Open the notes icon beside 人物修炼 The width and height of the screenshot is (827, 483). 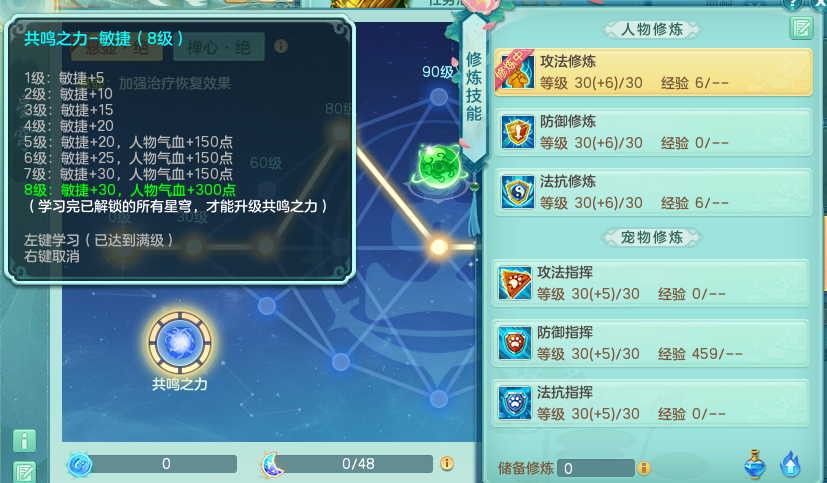tap(801, 28)
